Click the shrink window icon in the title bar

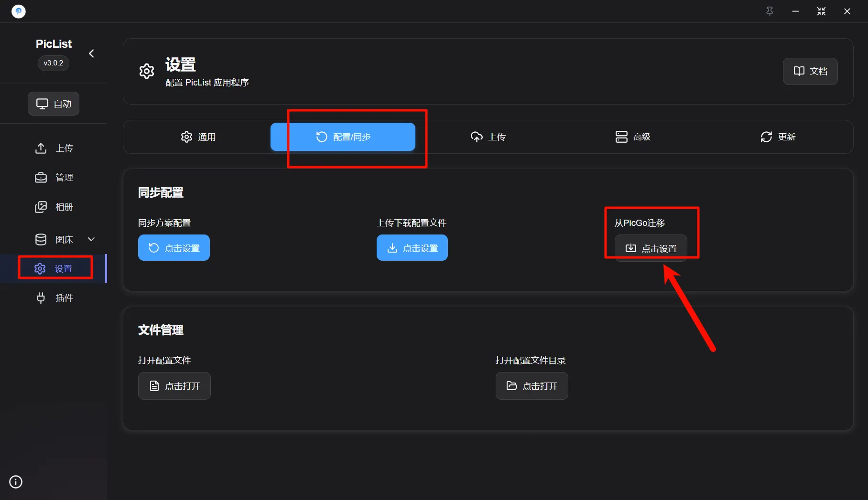pyautogui.click(x=821, y=11)
